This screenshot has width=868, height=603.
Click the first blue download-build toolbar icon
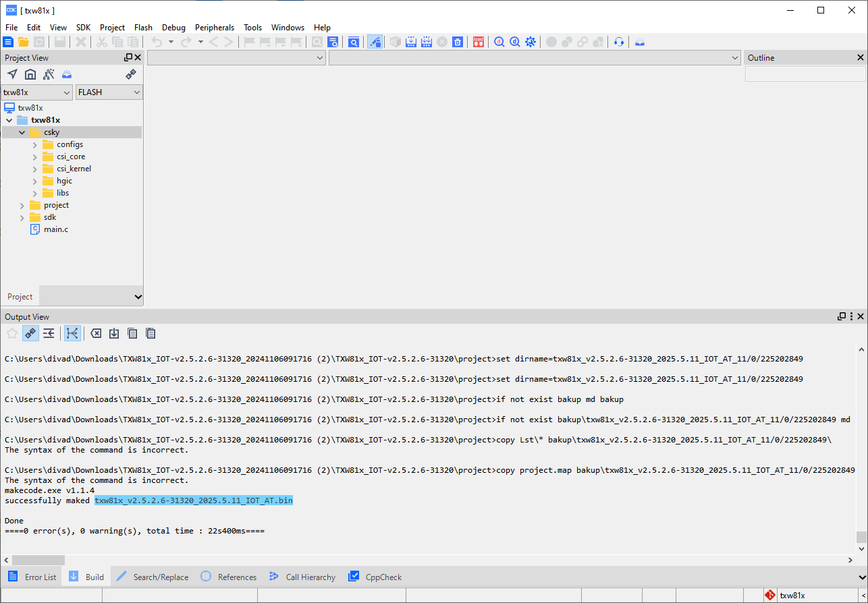[411, 42]
